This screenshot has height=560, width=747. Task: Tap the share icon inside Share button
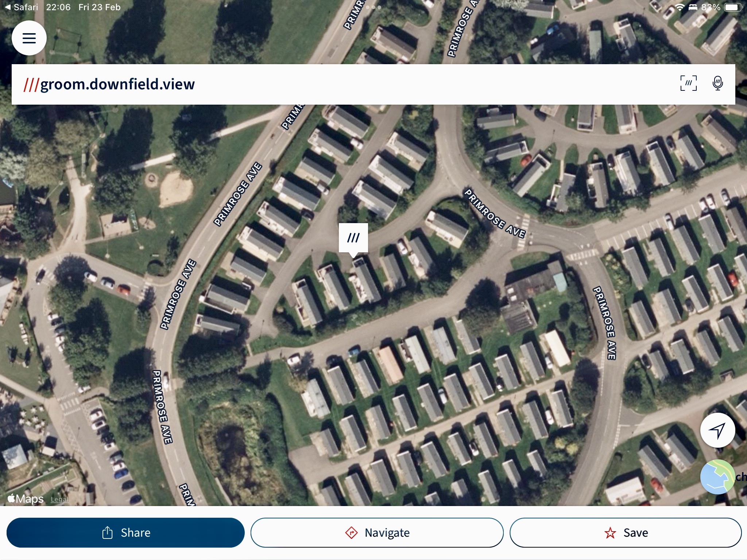click(x=107, y=533)
